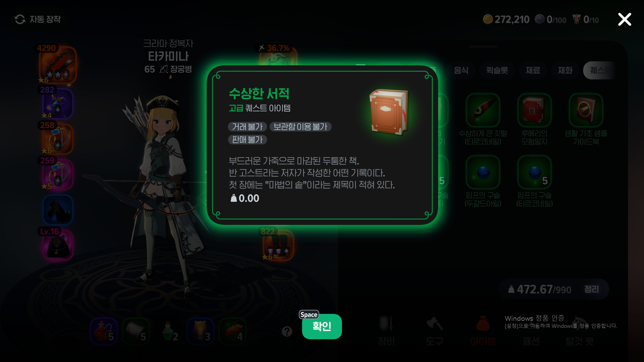Open the help question mark icon

pos(287,331)
